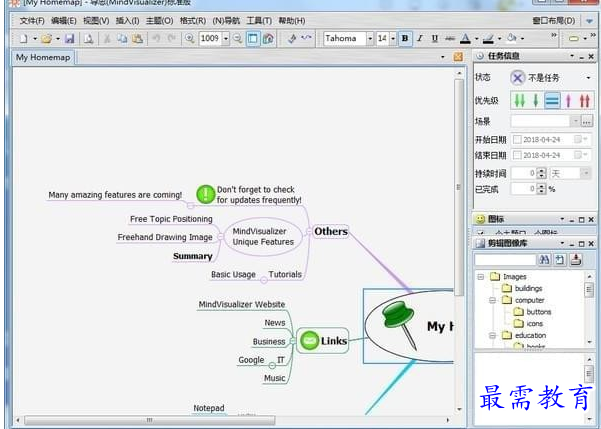The height and width of the screenshot is (429, 601).
Task: Open the 插入(I) menu
Action: (x=127, y=20)
